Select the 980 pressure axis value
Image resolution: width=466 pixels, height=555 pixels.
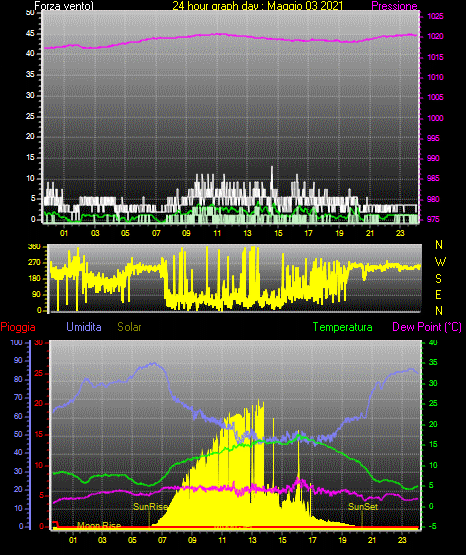433,199
